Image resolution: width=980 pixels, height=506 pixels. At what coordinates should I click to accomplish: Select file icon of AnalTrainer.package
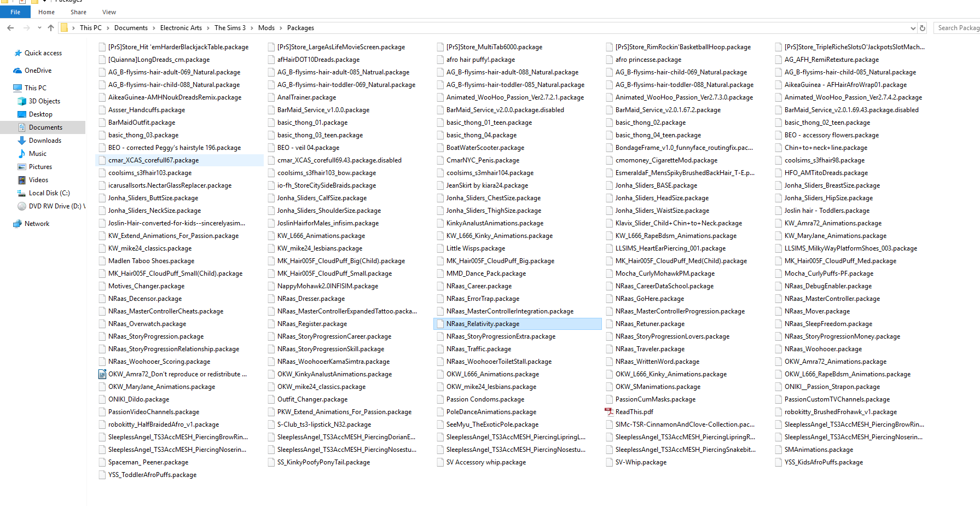tap(271, 97)
